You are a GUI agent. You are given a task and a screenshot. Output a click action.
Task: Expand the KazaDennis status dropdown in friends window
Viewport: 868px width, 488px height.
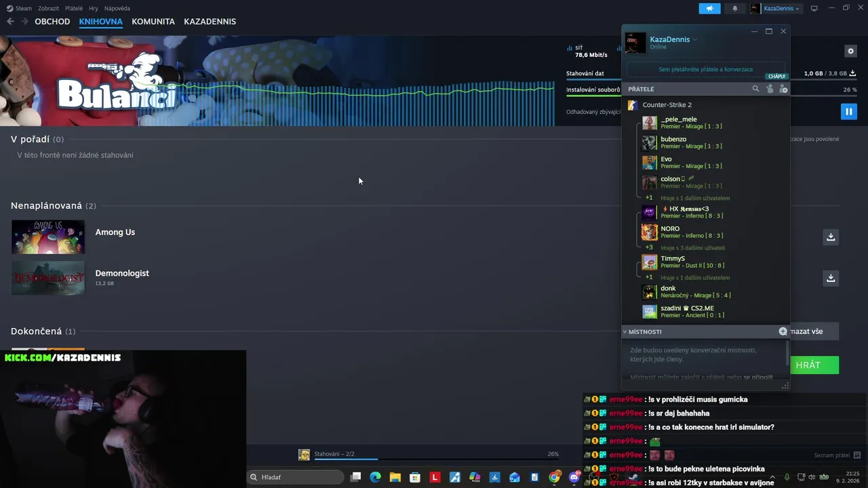click(x=695, y=39)
